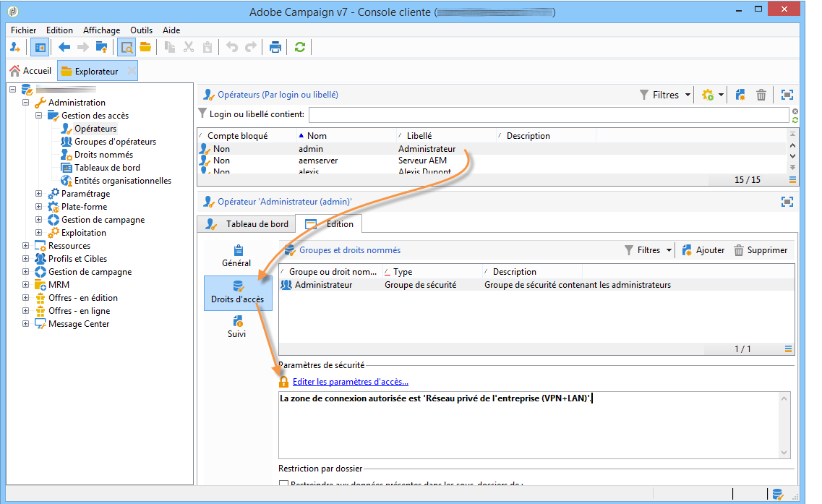
Task: Click the cut scissors toolbar icon
Action: [x=189, y=47]
